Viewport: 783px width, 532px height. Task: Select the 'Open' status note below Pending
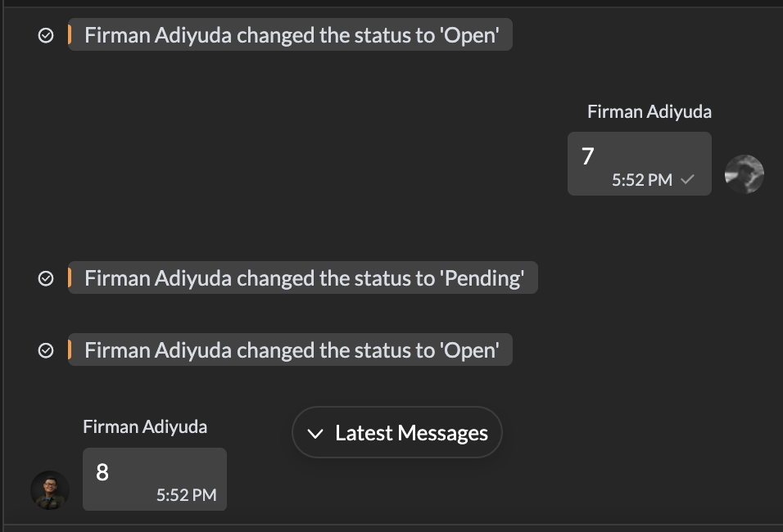pyautogui.click(x=291, y=350)
